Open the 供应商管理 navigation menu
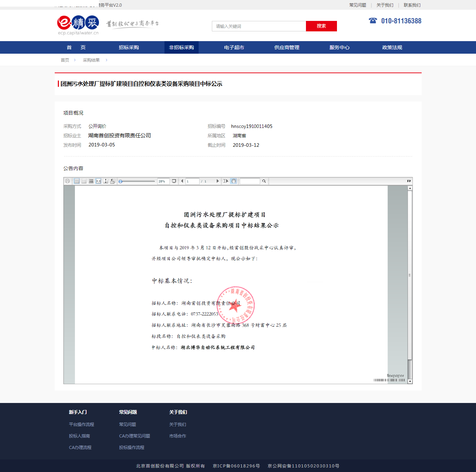This screenshot has height=472, width=476. tap(287, 47)
